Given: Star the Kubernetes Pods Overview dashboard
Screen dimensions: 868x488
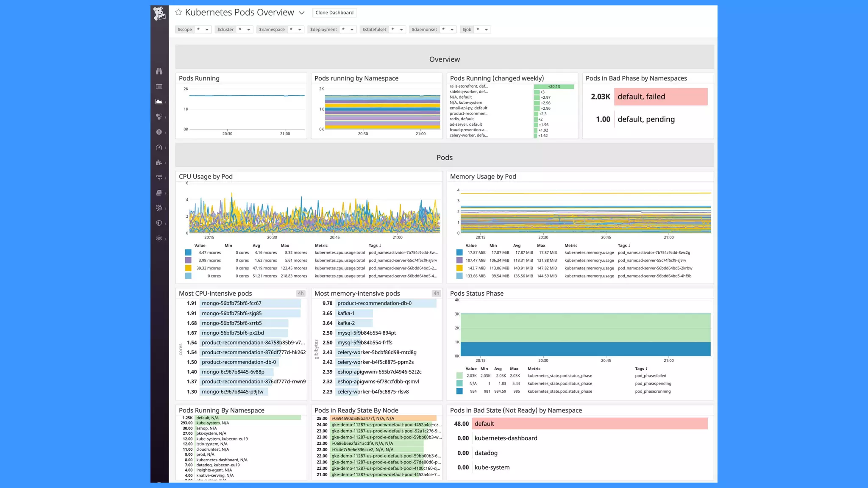Looking at the screenshot, I should pyautogui.click(x=178, y=12).
